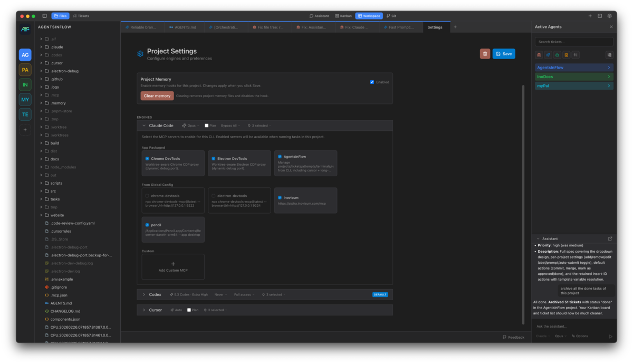The height and width of the screenshot is (364, 633).
Task: Disable the Enabled checkbox for Project Memory
Action: click(x=372, y=82)
